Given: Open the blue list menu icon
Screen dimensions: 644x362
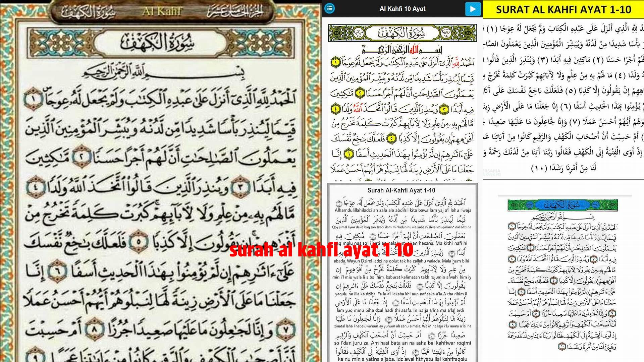Looking at the screenshot, I should pos(330,8).
